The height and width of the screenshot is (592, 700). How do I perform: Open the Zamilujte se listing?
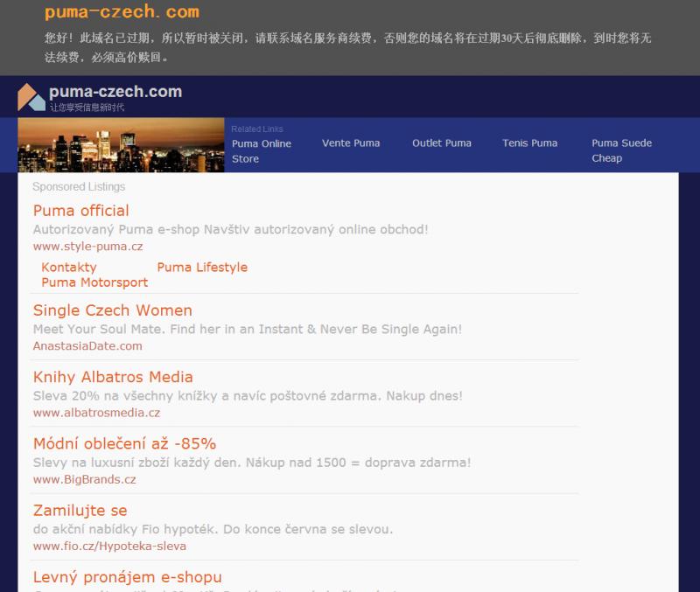coord(80,511)
